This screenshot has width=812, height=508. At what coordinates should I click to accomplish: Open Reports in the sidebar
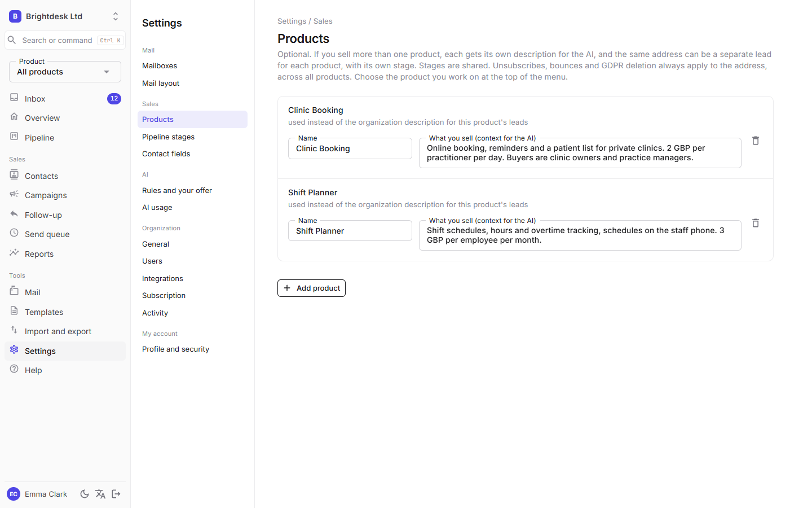(x=65, y=254)
